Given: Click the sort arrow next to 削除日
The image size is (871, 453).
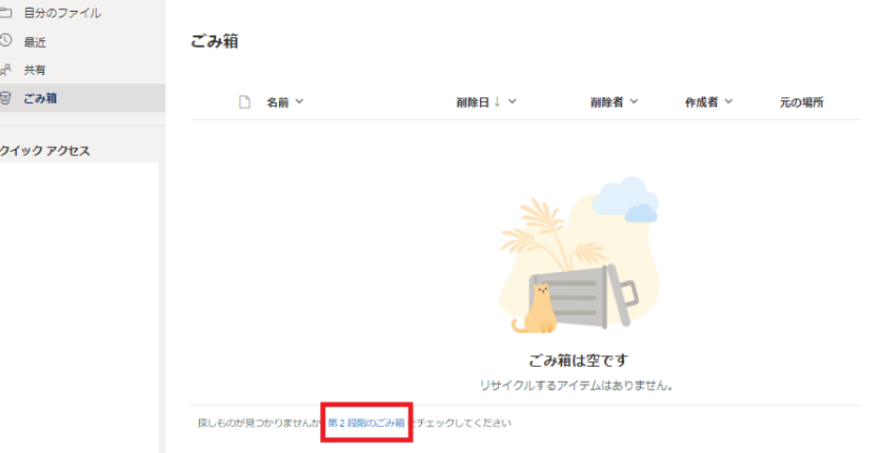Looking at the screenshot, I should point(497,102).
